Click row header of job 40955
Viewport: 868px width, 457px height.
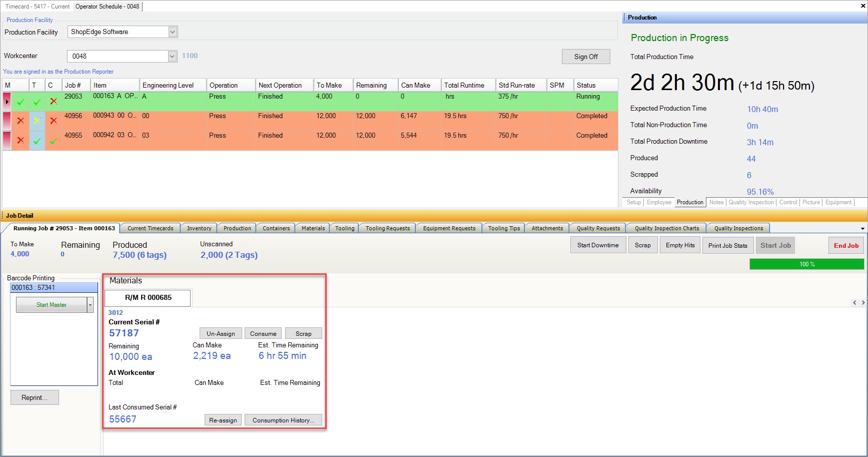[x=7, y=140]
